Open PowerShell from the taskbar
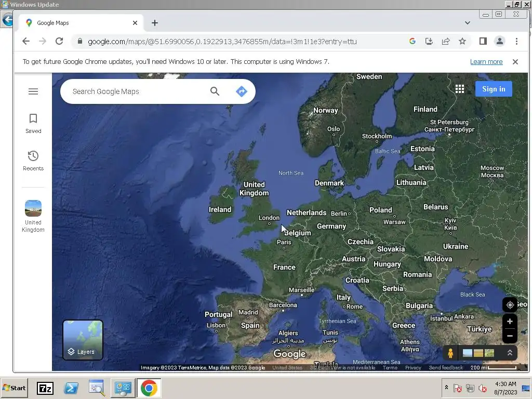 tap(71, 388)
